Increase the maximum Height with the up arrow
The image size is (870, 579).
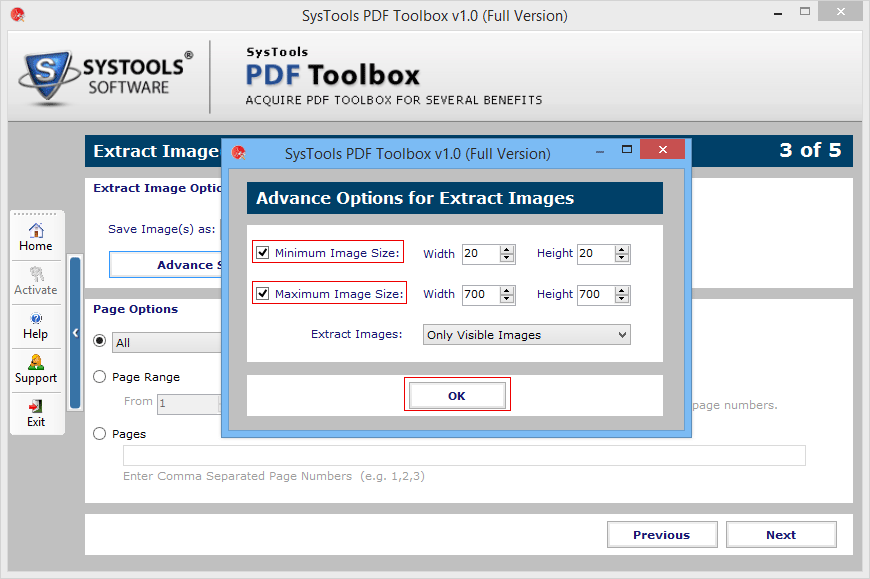622,291
